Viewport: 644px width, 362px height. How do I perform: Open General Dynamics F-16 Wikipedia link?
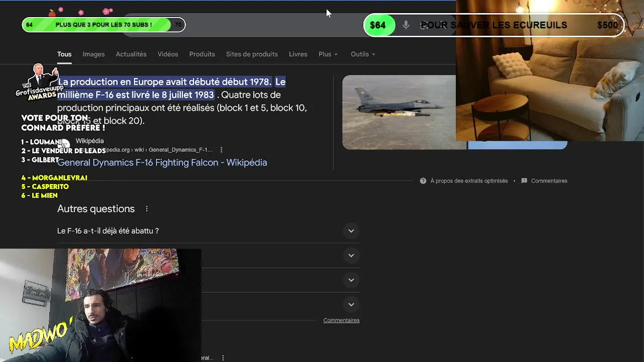pyautogui.click(x=162, y=162)
